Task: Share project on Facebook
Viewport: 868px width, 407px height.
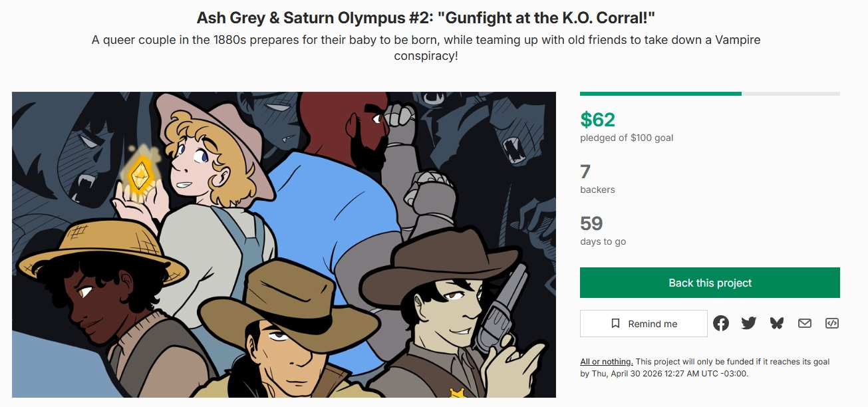Action: tap(721, 323)
